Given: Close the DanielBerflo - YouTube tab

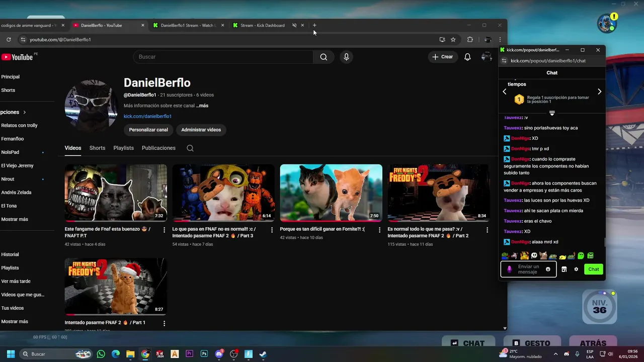Looking at the screenshot, I should point(142,25).
